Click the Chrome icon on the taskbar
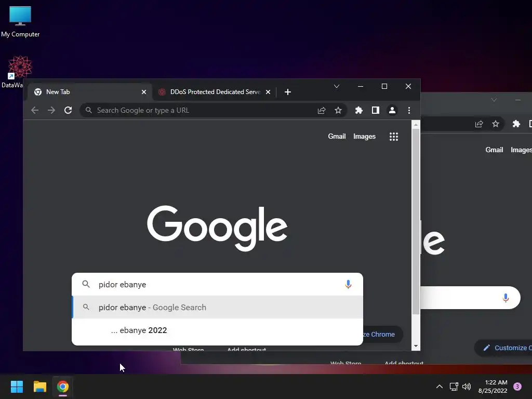The height and width of the screenshot is (399, 532). (63, 387)
